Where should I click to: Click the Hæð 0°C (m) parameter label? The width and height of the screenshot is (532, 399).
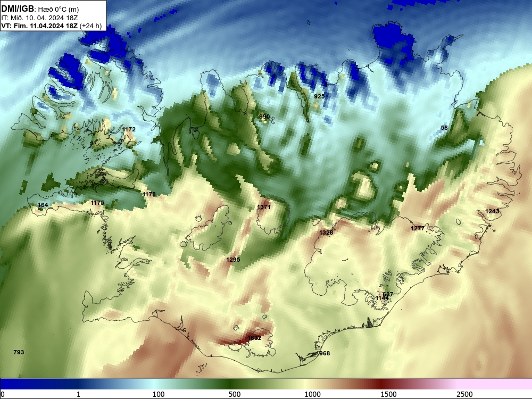tap(59, 10)
